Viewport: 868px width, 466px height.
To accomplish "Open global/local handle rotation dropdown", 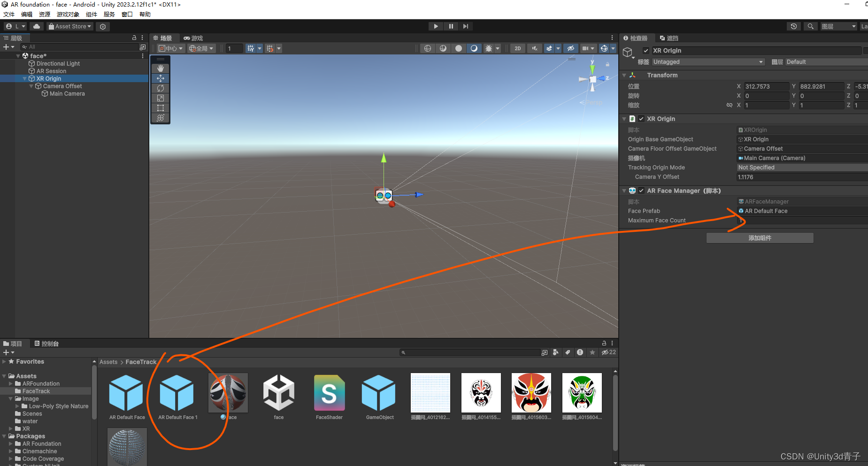I will [x=201, y=48].
